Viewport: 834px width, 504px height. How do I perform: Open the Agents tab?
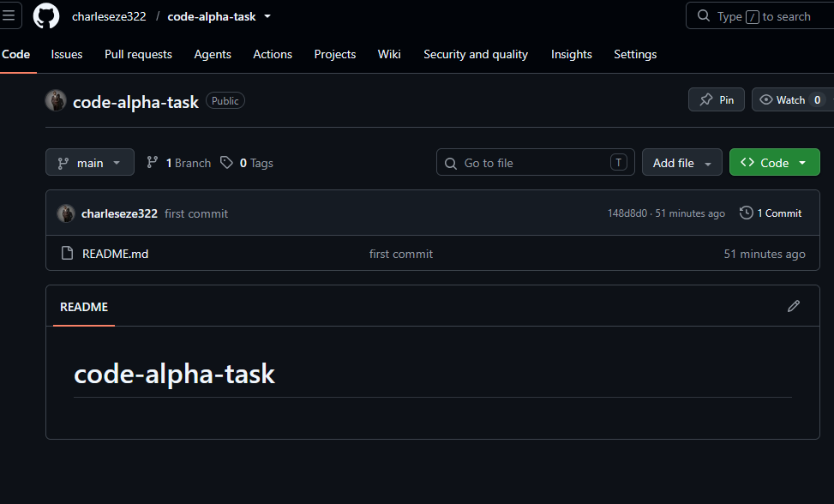(x=213, y=54)
